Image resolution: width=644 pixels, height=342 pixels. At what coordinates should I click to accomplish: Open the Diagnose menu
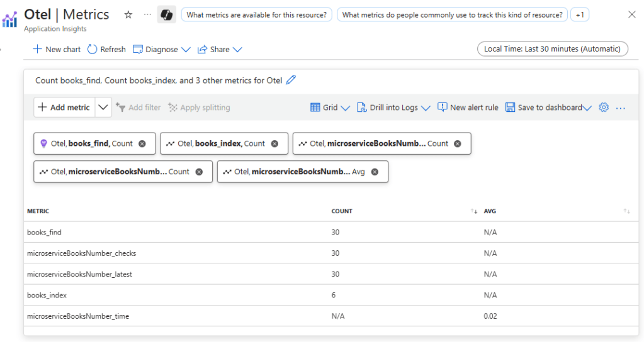162,49
